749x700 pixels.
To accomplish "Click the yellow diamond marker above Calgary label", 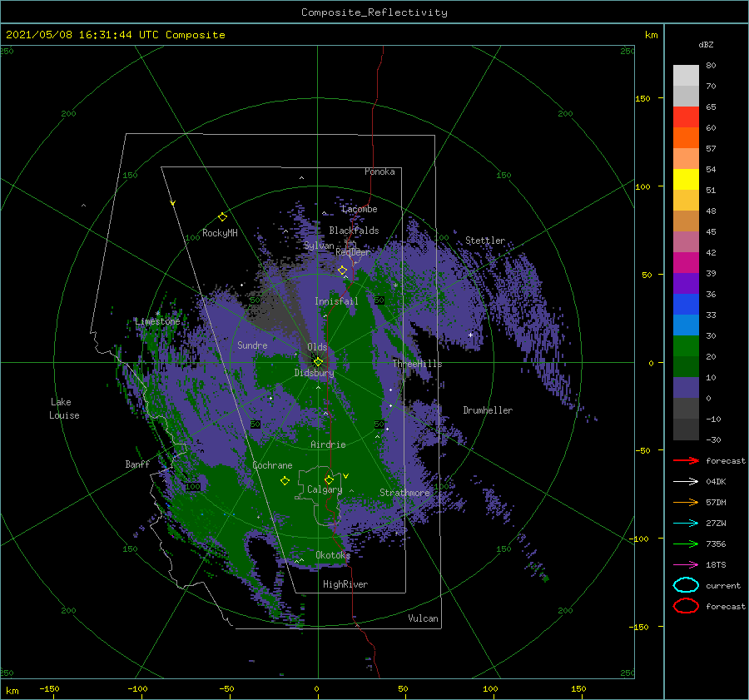I will click(x=329, y=479).
